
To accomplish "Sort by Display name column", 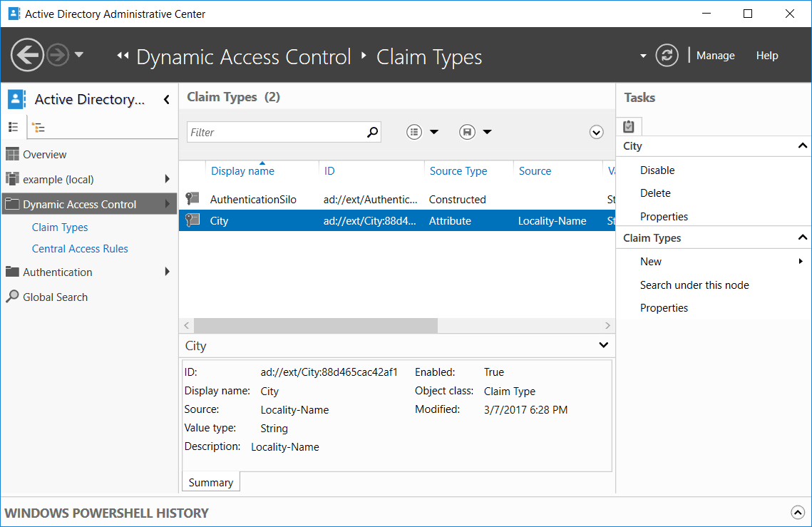I will [x=242, y=171].
